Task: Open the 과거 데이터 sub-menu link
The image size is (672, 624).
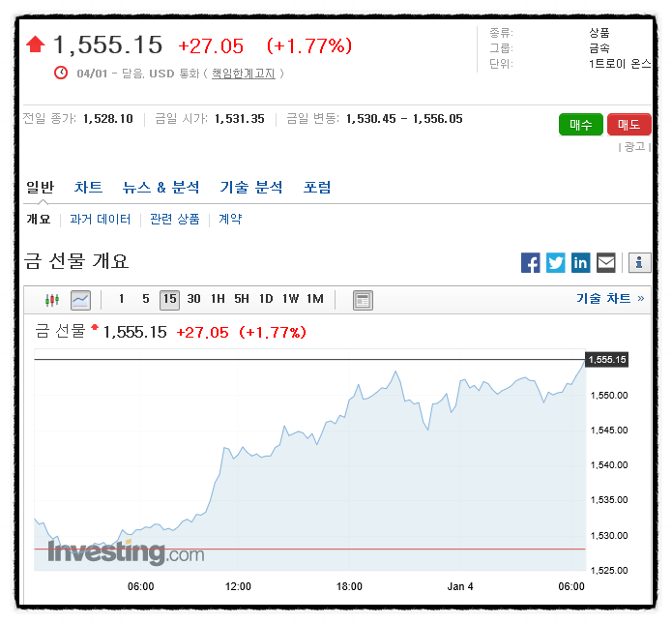Action: coord(100,220)
